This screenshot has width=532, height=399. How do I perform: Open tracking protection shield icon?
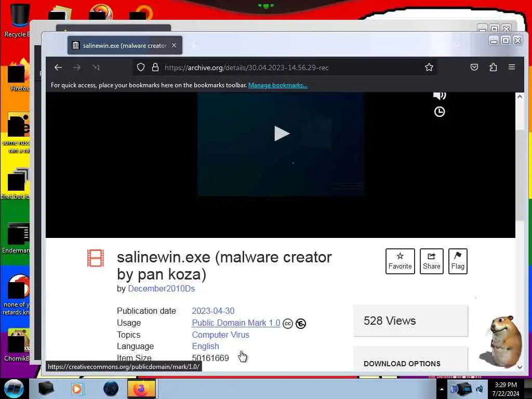(x=141, y=67)
